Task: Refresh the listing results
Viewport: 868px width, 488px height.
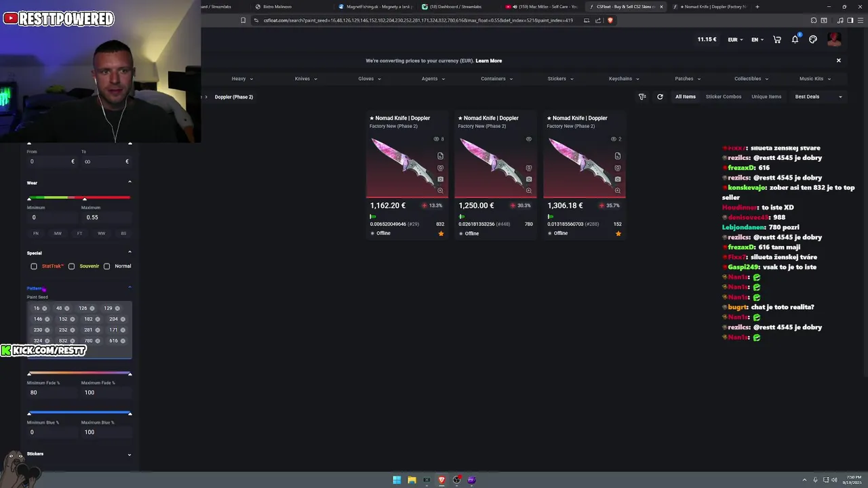Action: [660, 97]
